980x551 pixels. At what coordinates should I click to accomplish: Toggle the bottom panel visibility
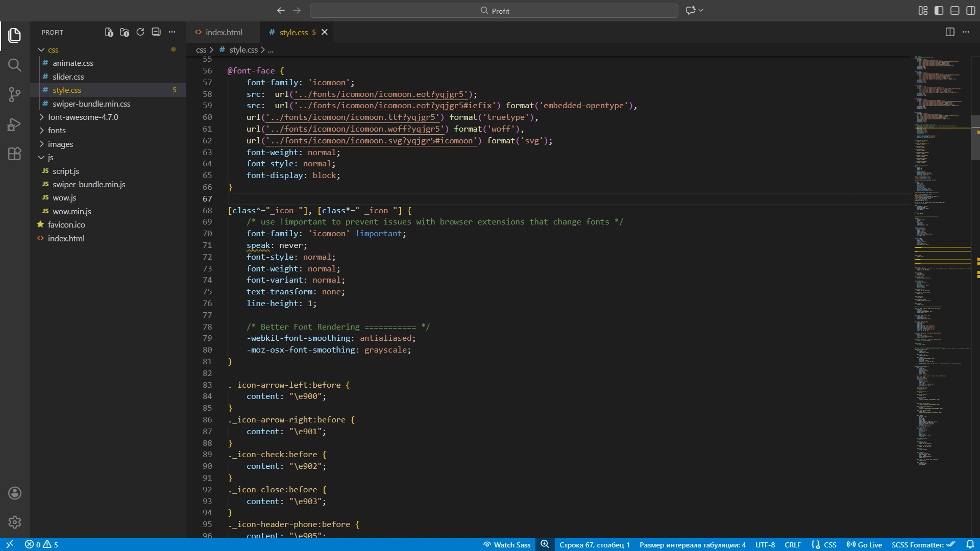click(955, 11)
